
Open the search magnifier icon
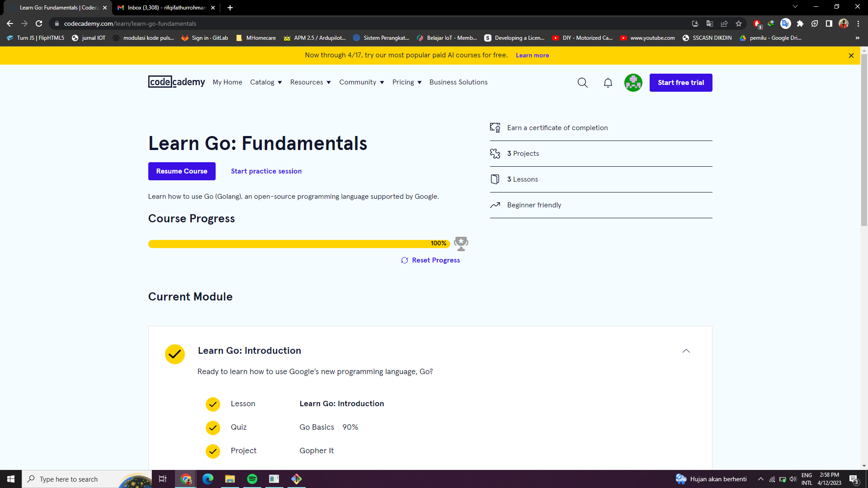tap(582, 83)
